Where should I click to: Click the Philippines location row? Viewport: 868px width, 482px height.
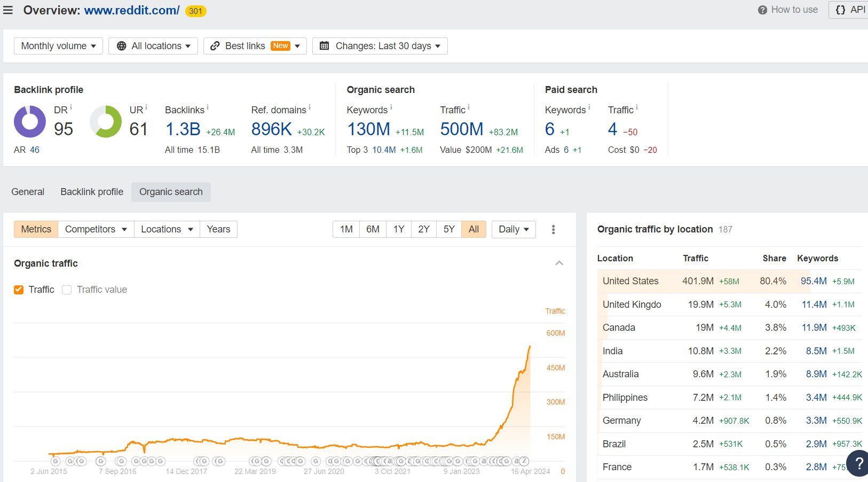(x=729, y=398)
